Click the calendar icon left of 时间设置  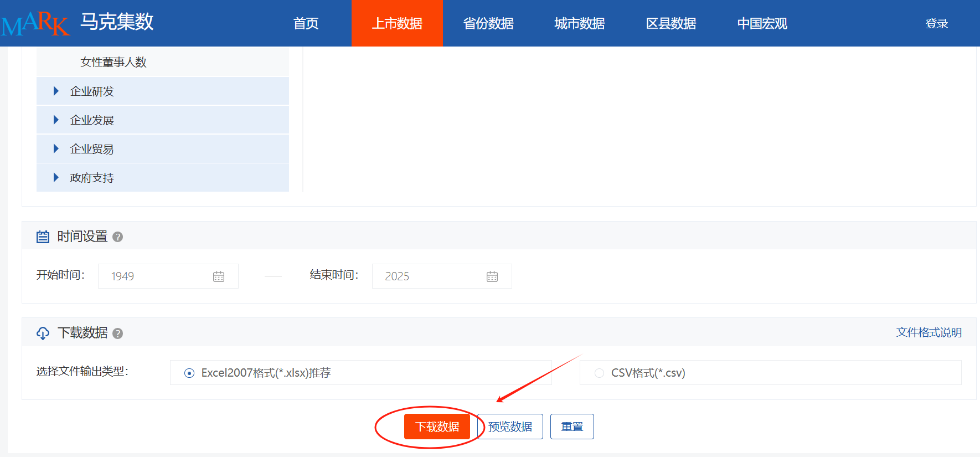click(x=43, y=237)
